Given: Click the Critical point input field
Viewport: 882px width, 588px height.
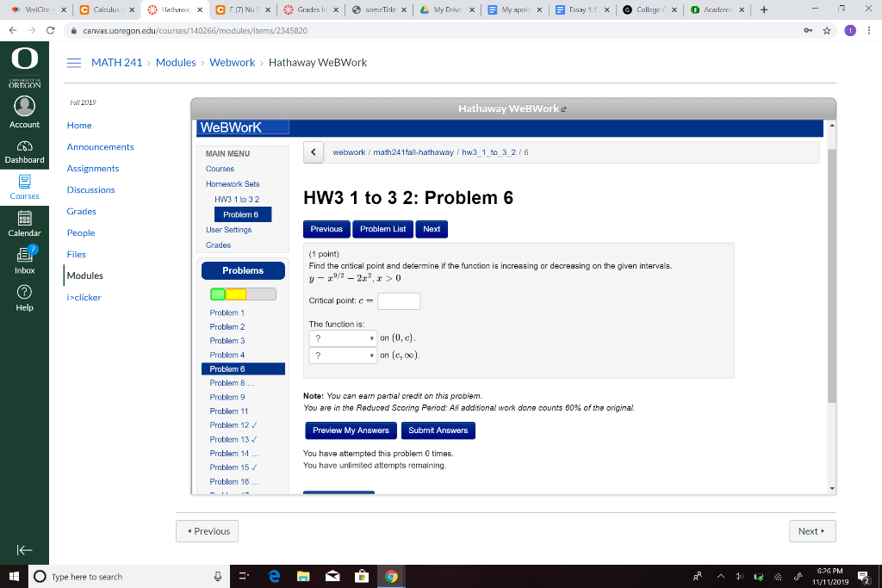Looking at the screenshot, I should tap(399, 301).
